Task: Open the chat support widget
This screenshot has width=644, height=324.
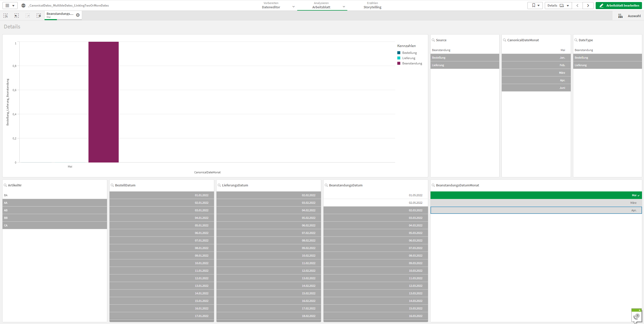Action: point(636,316)
